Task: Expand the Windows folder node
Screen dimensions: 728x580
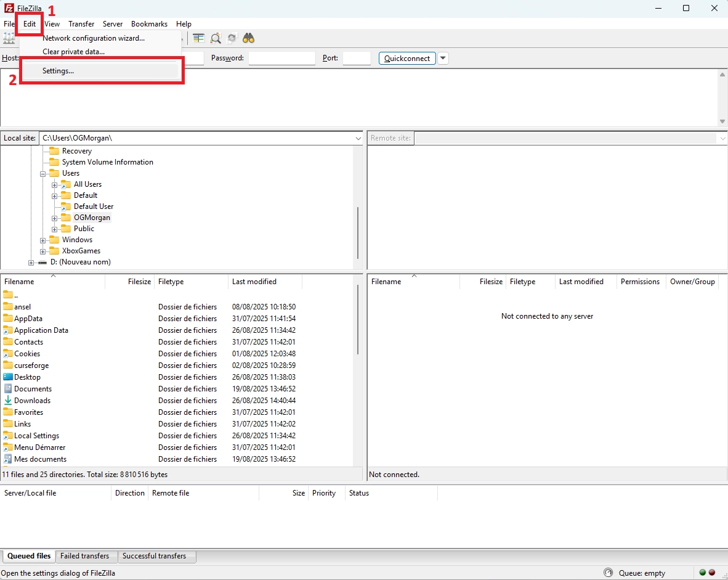Action: pyautogui.click(x=42, y=241)
